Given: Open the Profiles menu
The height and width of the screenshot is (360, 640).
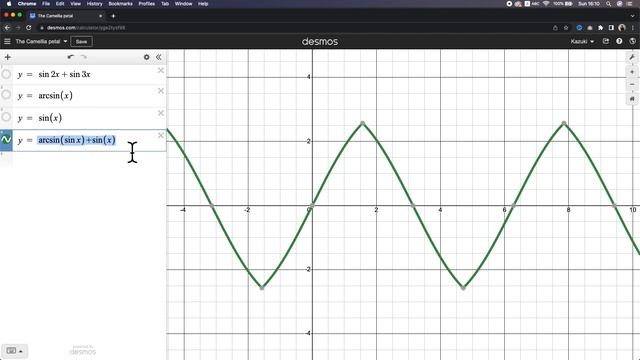Looking at the screenshot, I should (x=147, y=4).
